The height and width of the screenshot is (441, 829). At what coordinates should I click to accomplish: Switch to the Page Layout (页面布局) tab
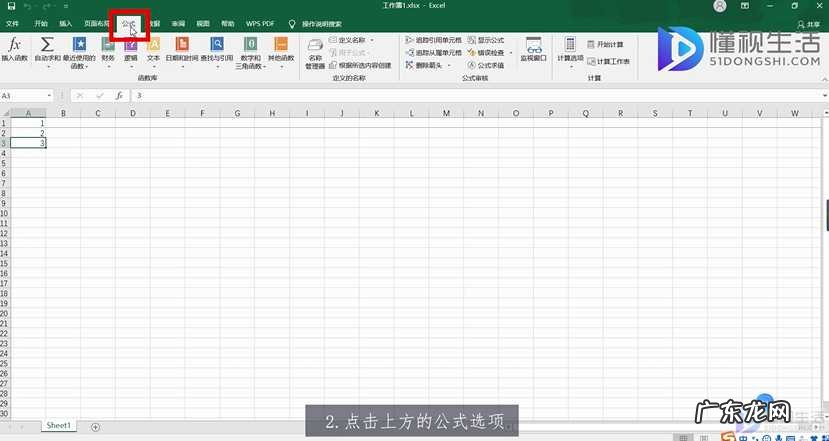click(97, 24)
